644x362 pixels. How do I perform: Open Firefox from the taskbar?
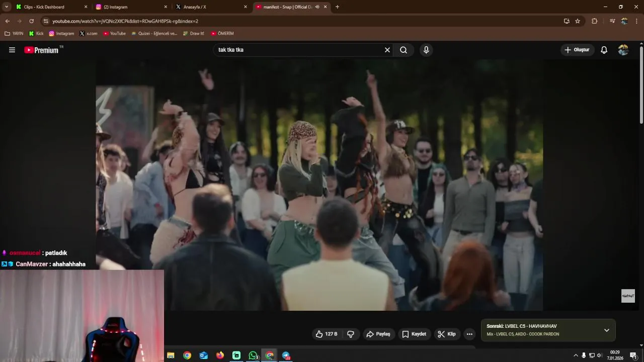pos(220,355)
